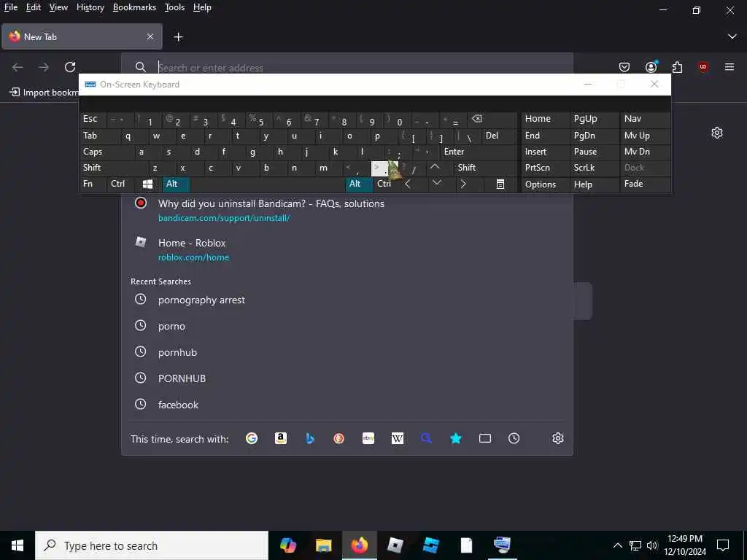Search open tabs using the tabs icon
Image resolution: width=747 pixels, height=560 pixels.
[485, 438]
